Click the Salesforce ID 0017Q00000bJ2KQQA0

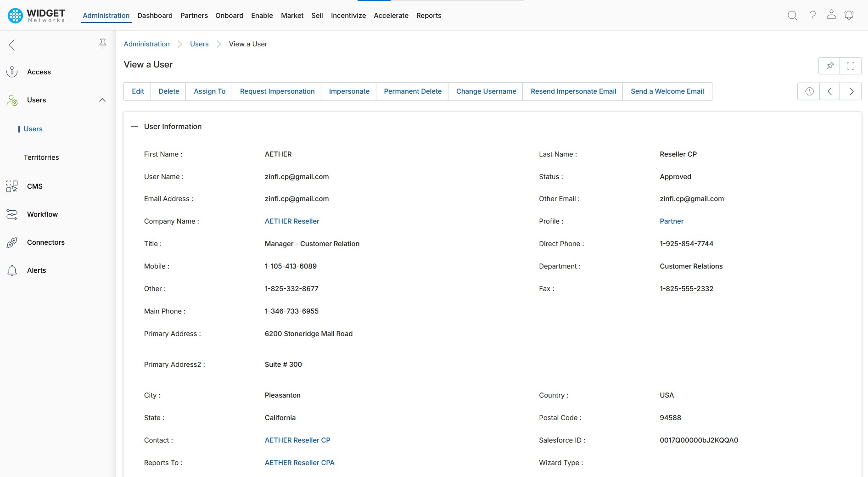click(699, 440)
